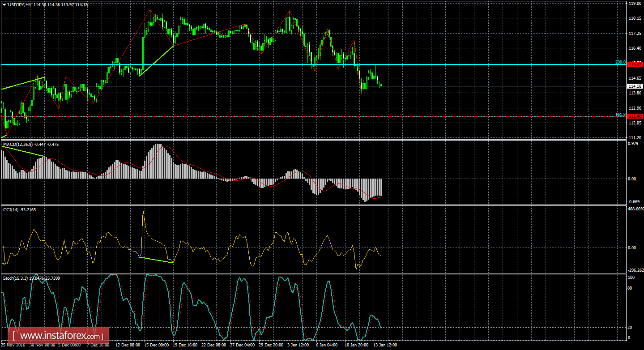644x350 pixels.
Task: Click the MACD scale value -0.669
Action: [634, 202]
